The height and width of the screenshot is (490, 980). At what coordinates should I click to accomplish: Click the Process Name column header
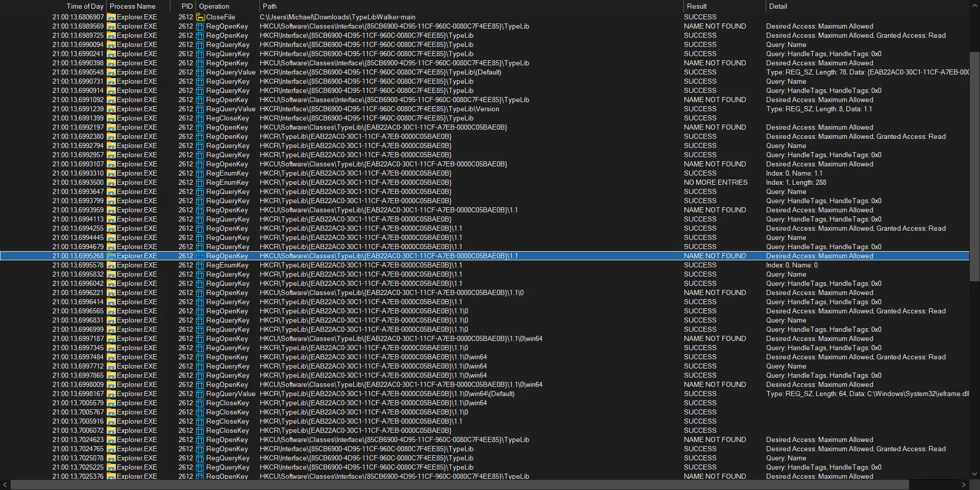click(133, 6)
